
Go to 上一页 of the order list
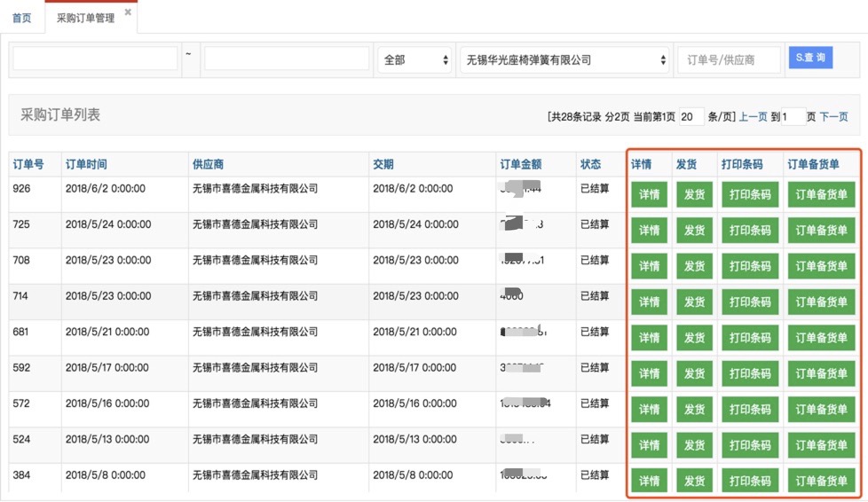[753, 117]
